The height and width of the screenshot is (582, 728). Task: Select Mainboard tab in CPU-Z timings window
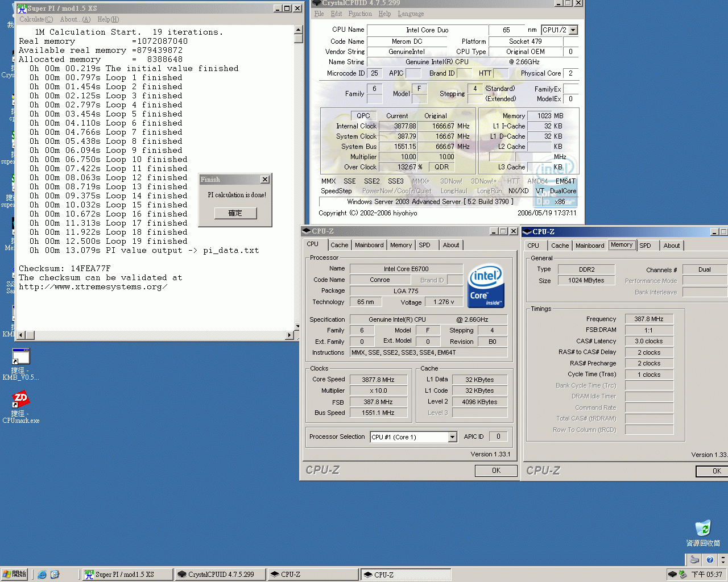[590, 246]
